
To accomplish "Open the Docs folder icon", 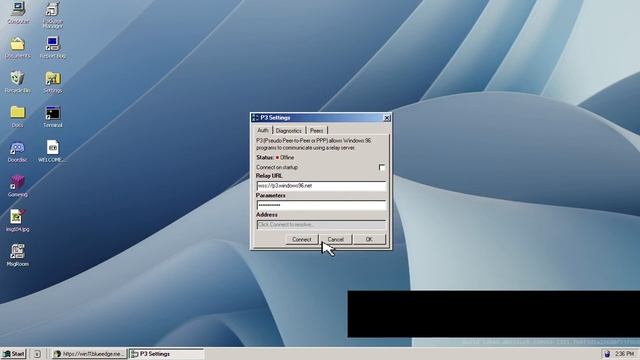I will 18,116.
